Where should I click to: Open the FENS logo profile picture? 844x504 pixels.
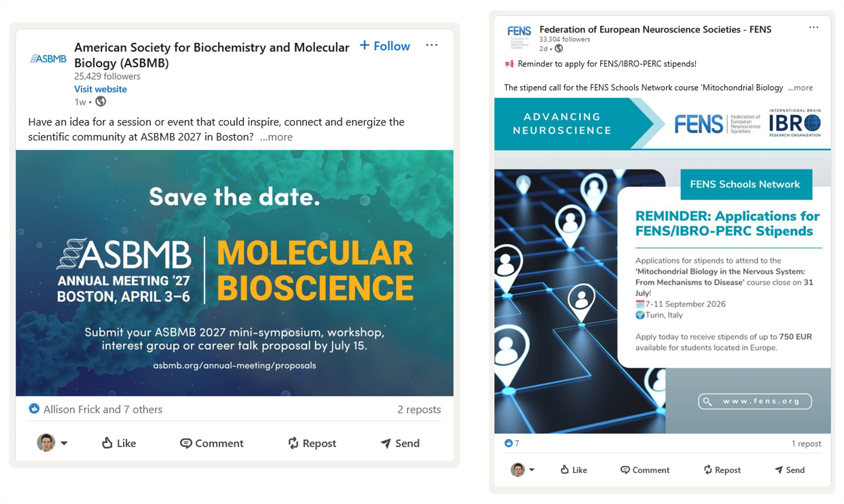click(519, 37)
